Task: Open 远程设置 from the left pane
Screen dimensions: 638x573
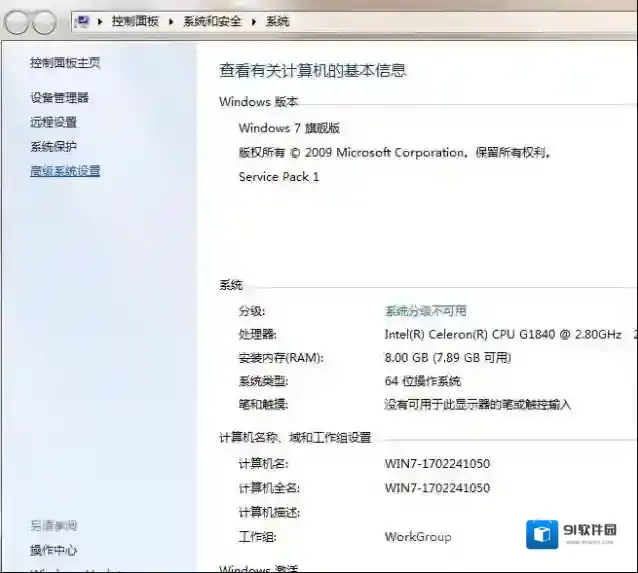Action: (53, 122)
